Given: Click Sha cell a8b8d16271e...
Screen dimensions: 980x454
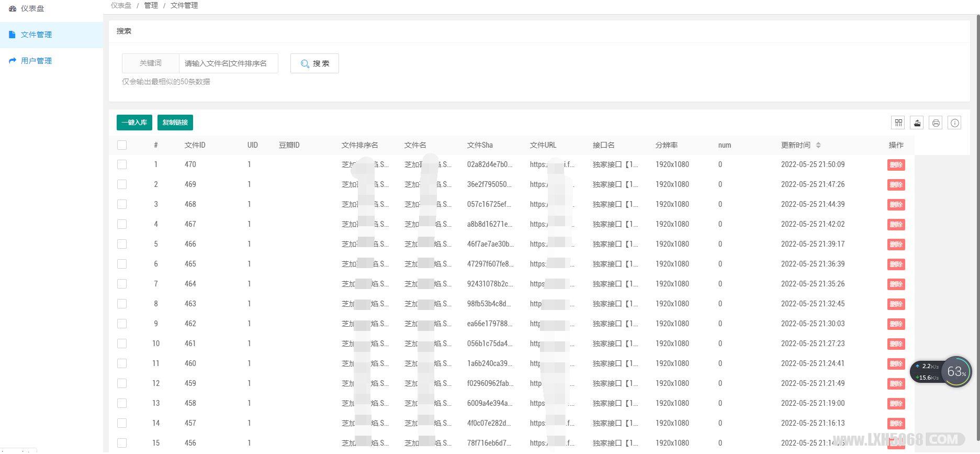Looking at the screenshot, I should (x=490, y=224).
